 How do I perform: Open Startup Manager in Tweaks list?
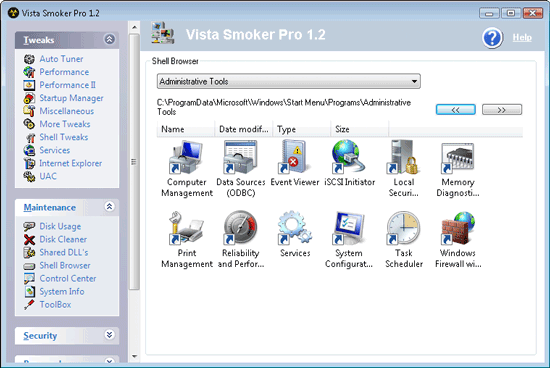(x=71, y=98)
